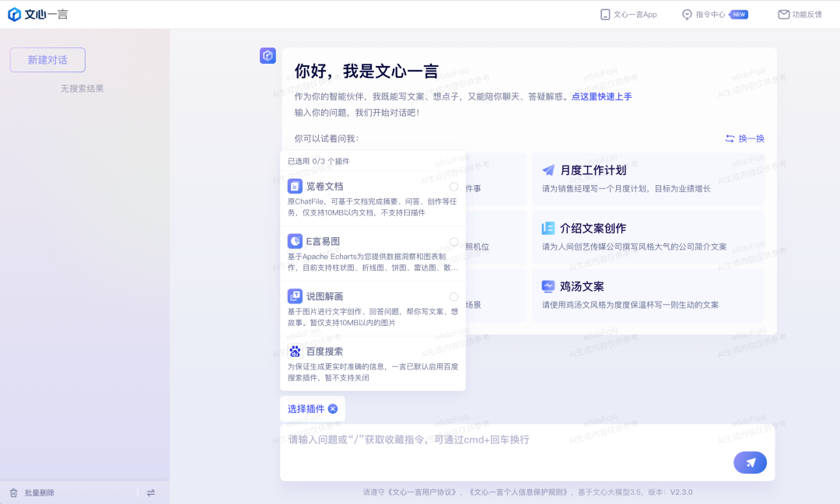Open 文心一言App in the top bar

tap(628, 13)
